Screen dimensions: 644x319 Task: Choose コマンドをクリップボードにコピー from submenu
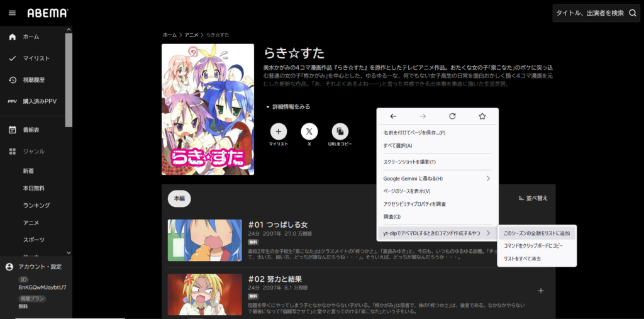tap(533, 246)
